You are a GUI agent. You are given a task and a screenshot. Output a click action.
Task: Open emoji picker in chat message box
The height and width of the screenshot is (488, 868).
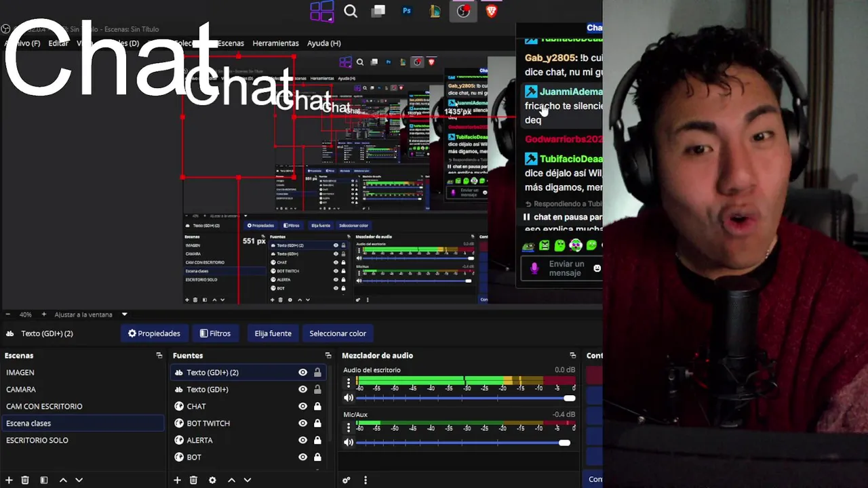pos(597,268)
